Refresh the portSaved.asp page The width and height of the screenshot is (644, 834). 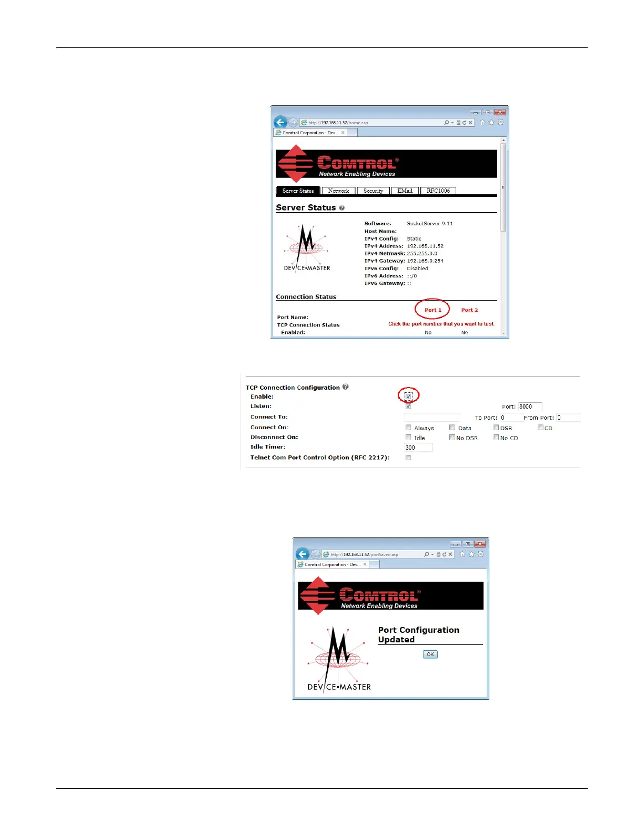tap(444, 554)
